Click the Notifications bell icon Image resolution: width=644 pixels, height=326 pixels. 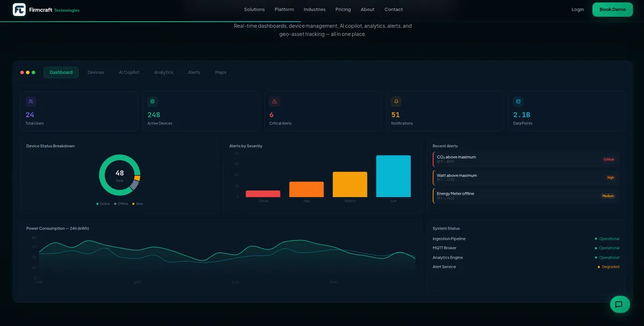396,101
